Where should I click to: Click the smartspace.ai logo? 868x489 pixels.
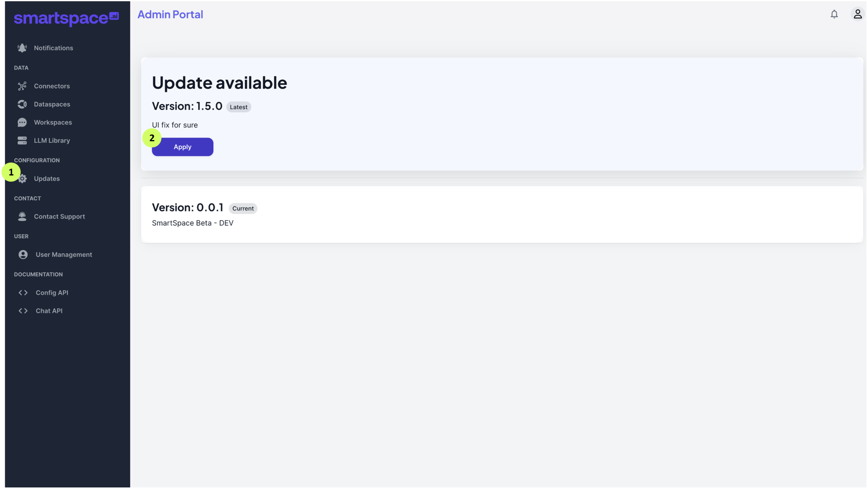pos(66,18)
